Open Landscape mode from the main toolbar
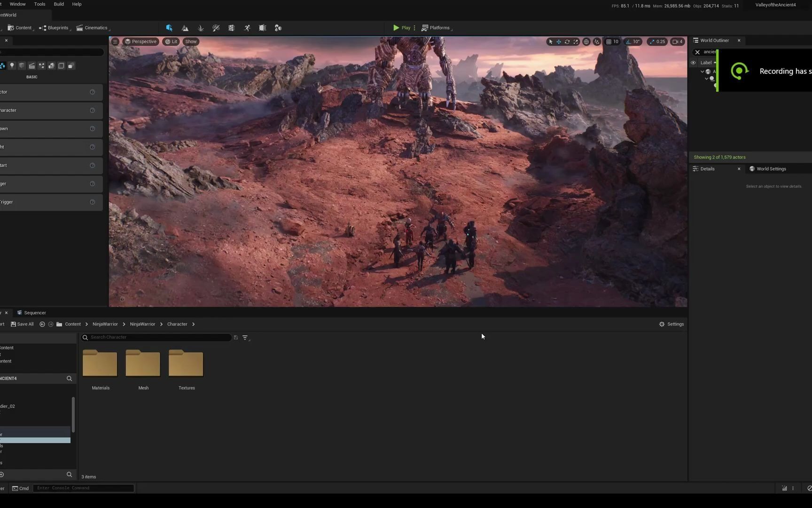812x508 pixels. coord(185,28)
